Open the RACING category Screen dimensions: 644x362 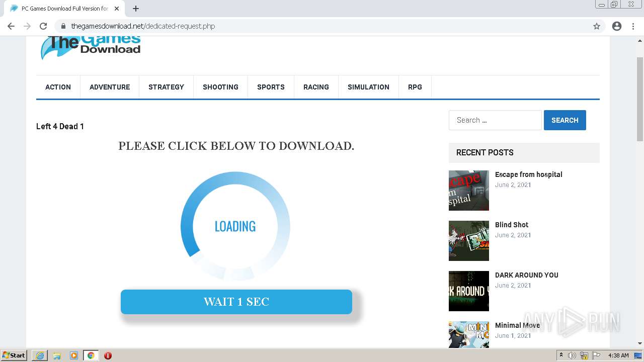316,87
